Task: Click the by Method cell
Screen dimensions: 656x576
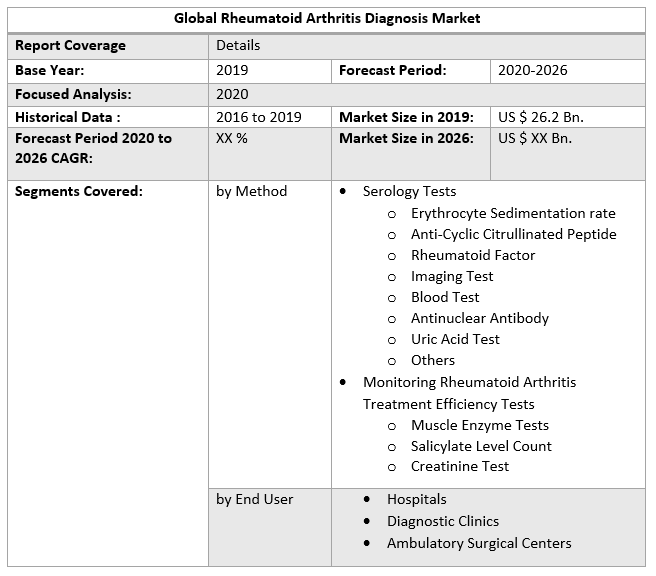Action: (251, 191)
